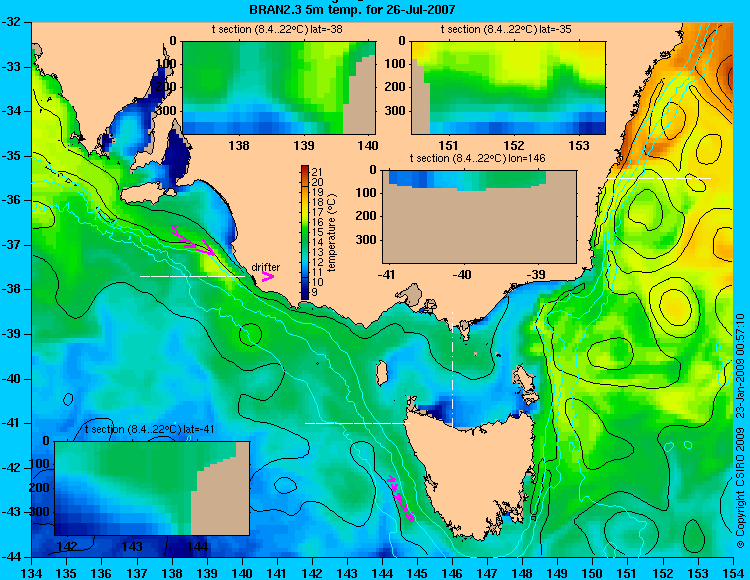
Task: Click the 300 depth label in the lat=-35 section
Action: (397, 111)
